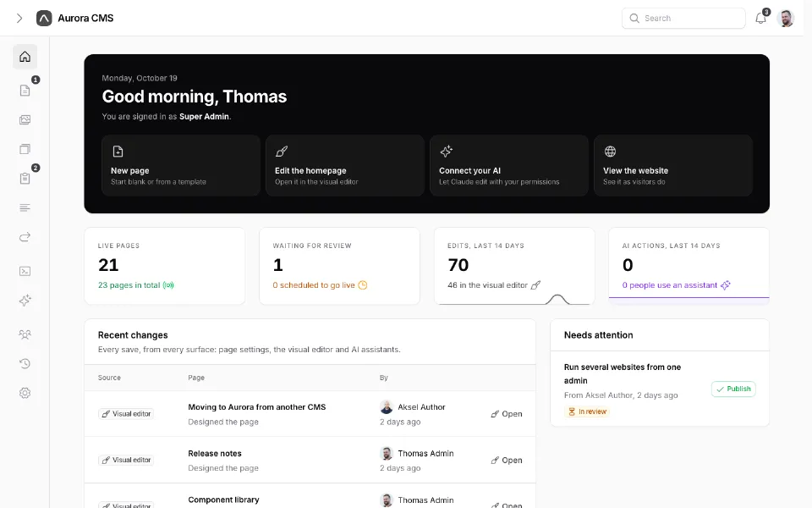This screenshot has width=812, height=508.
Task: Click Thomas Admin avatar in Release notes row
Action: click(387, 454)
